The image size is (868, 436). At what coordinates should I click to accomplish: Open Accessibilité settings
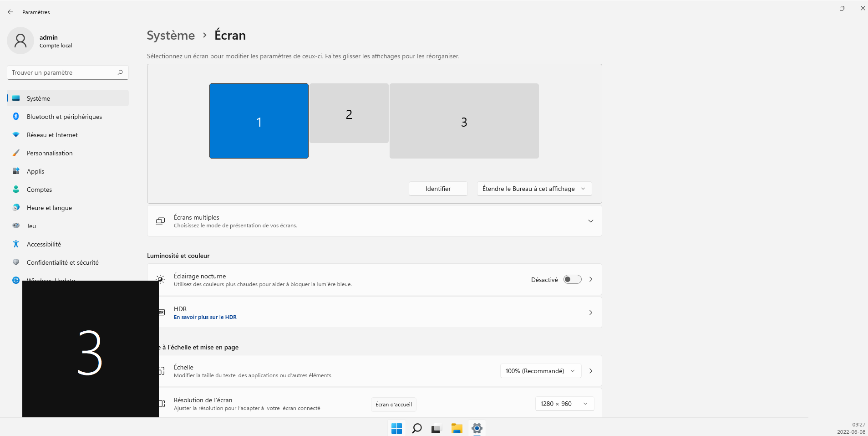click(43, 244)
